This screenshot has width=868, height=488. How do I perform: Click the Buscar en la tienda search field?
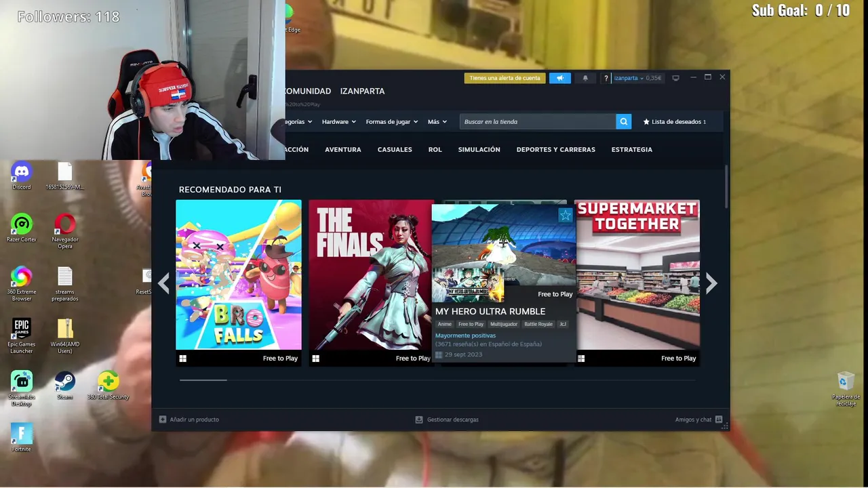[538, 121]
